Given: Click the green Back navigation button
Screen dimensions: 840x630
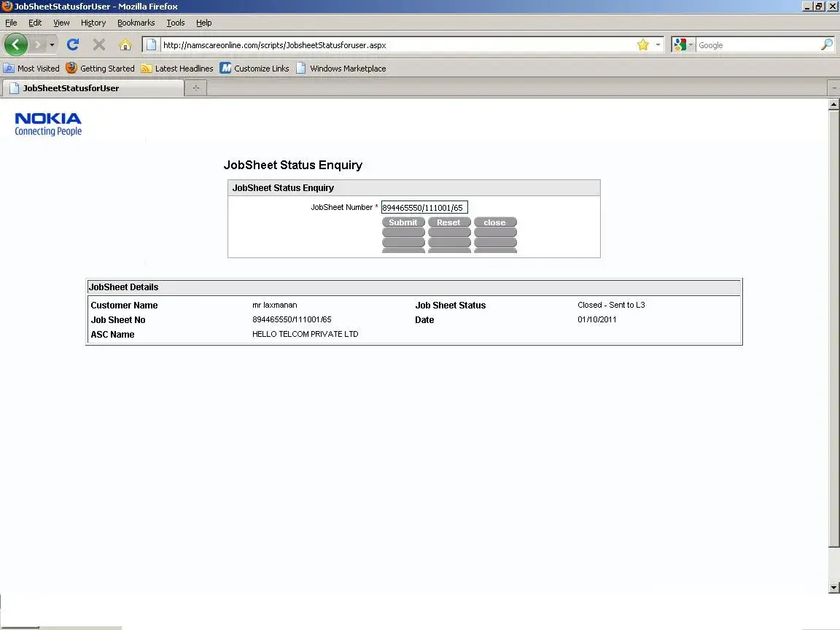Looking at the screenshot, I should (15, 44).
